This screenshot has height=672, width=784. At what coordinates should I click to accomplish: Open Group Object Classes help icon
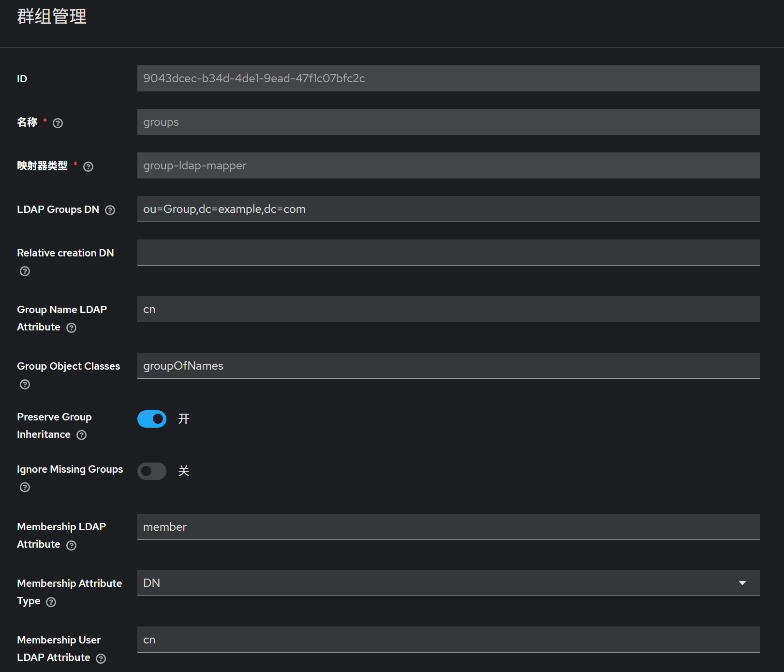coord(25,385)
